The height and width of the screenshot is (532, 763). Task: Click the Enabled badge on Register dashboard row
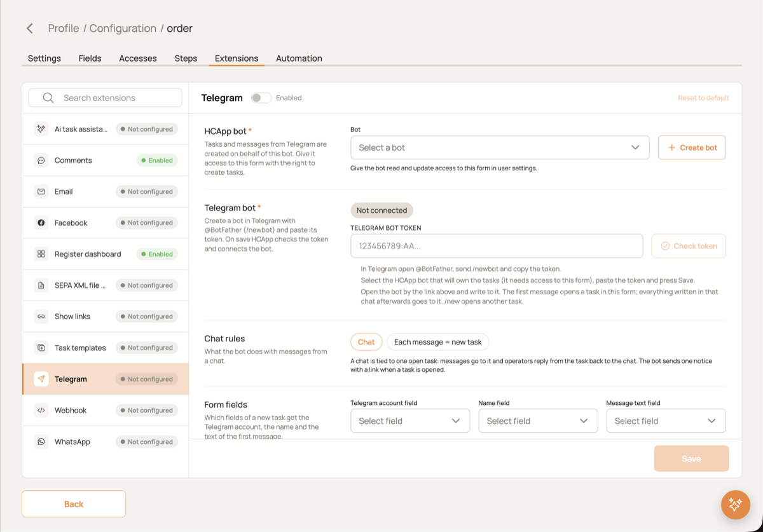click(157, 254)
